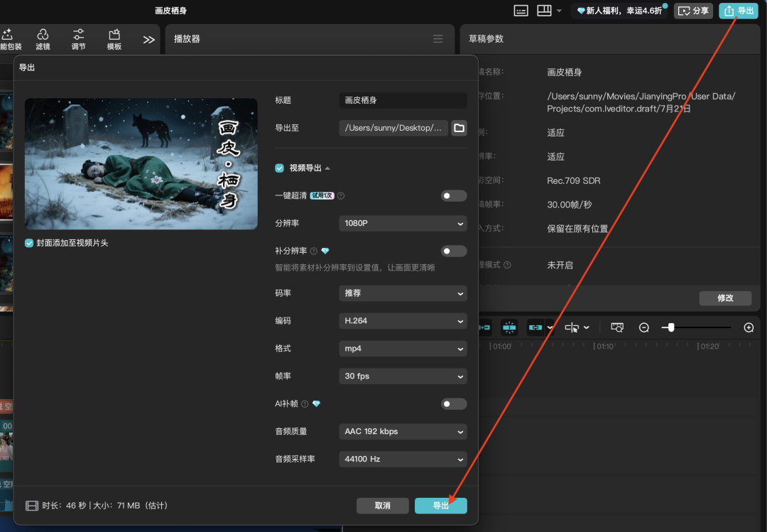Enable the AI补帧 frame interpolation switch
Viewport: 767px width, 532px height.
tap(453, 403)
